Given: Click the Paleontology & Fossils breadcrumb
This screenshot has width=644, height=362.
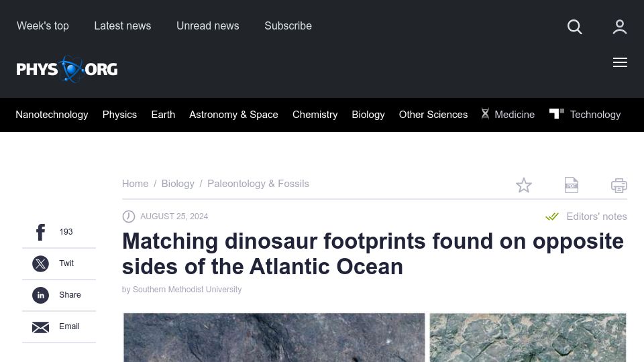Looking at the screenshot, I should [258, 184].
